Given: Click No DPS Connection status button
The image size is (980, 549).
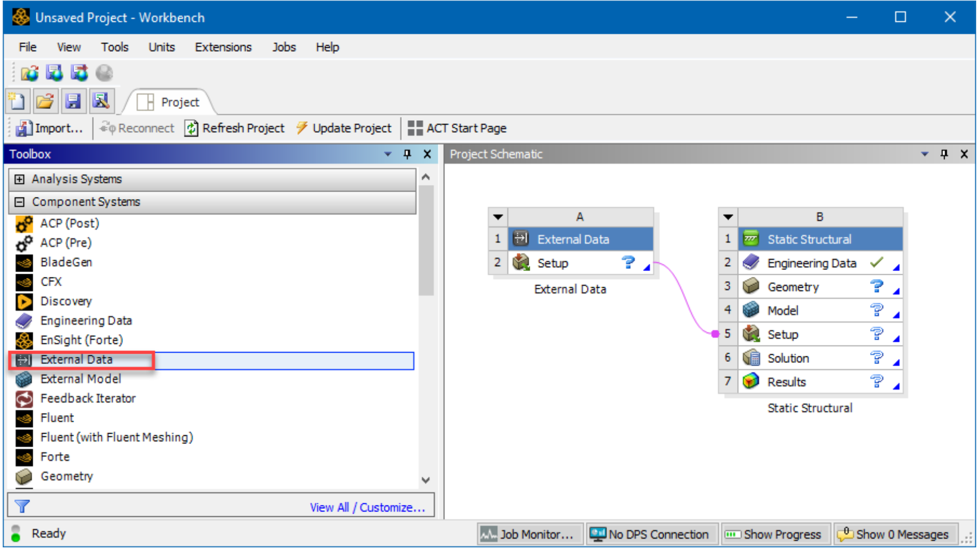Looking at the screenshot, I should coord(652,535).
